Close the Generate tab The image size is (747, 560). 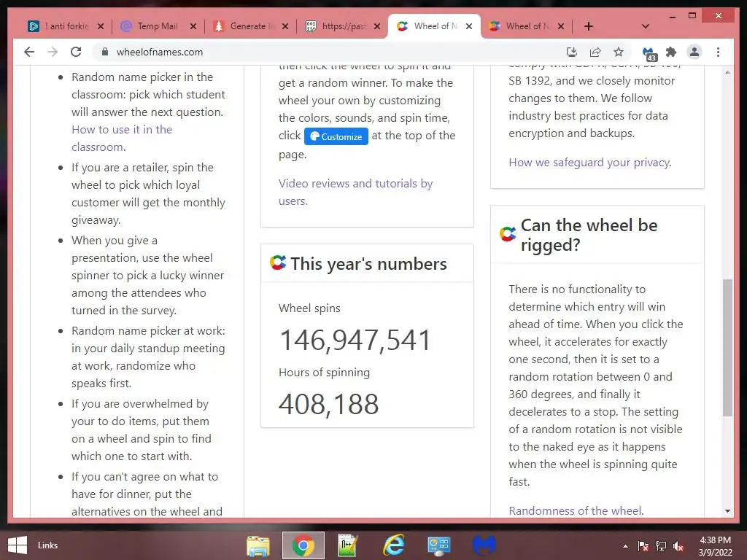click(285, 26)
